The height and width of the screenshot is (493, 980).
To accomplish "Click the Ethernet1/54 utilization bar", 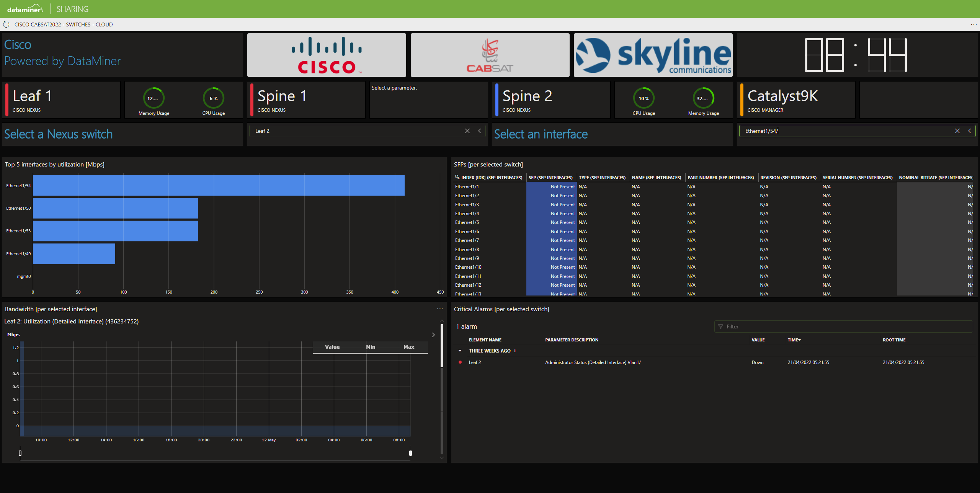I will (x=219, y=186).
